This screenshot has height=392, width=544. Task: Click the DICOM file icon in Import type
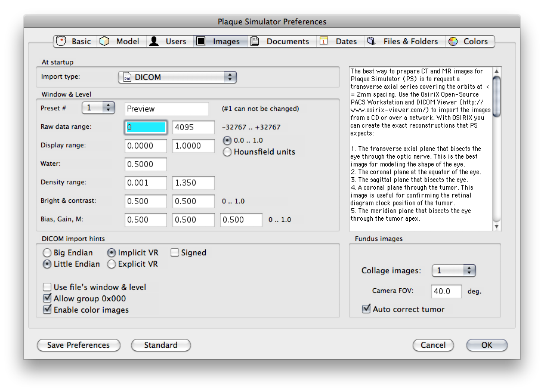tap(127, 77)
